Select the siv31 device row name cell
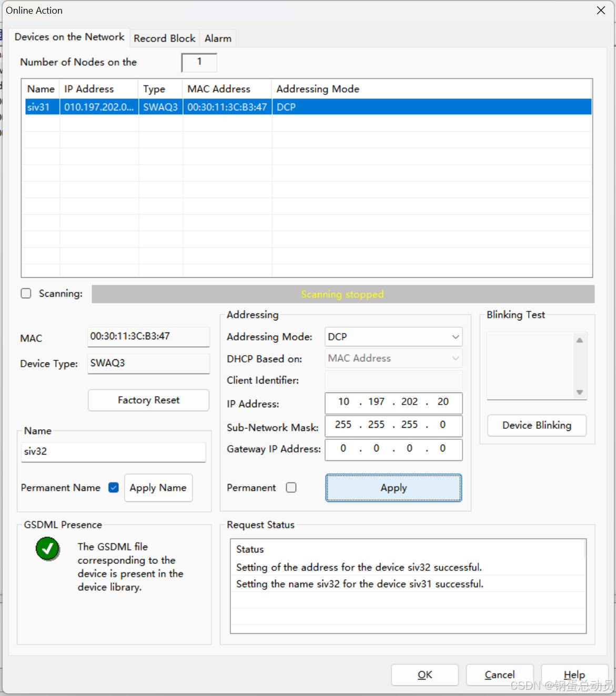Image resolution: width=616 pixels, height=696 pixels. click(42, 107)
